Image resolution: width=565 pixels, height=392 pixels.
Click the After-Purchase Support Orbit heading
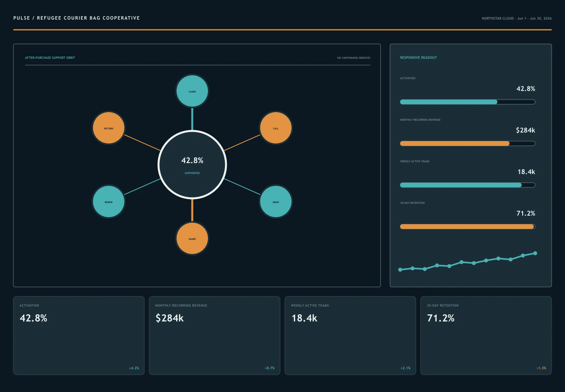coord(50,58)
